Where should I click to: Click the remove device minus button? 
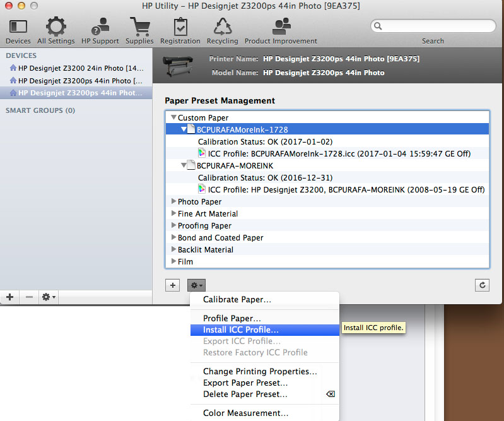tap(29, 297)
